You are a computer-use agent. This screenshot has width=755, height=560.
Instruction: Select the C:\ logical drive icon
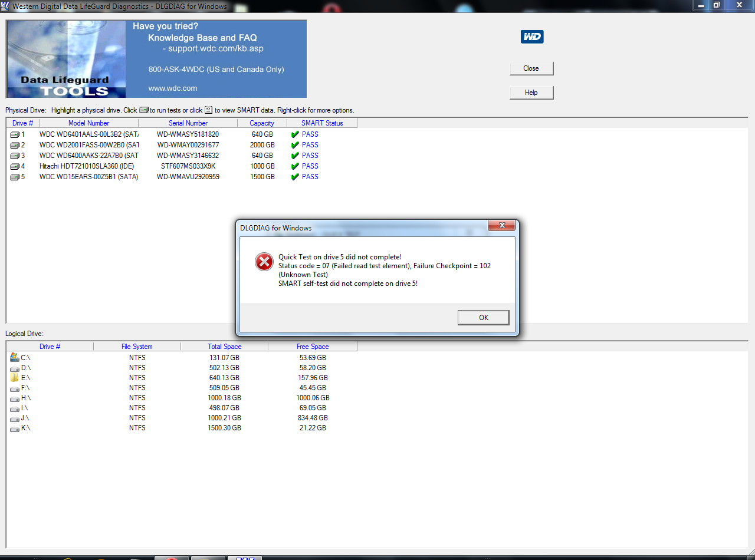pos(15,358)
